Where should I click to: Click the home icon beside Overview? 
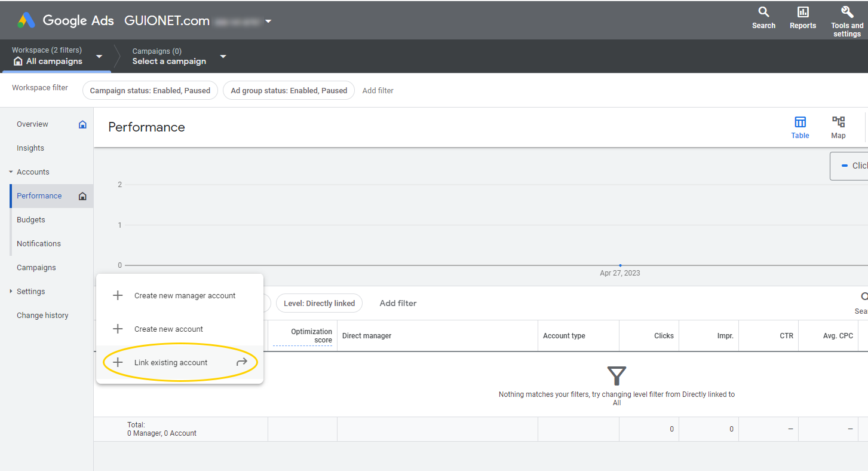tap(82, 124)
